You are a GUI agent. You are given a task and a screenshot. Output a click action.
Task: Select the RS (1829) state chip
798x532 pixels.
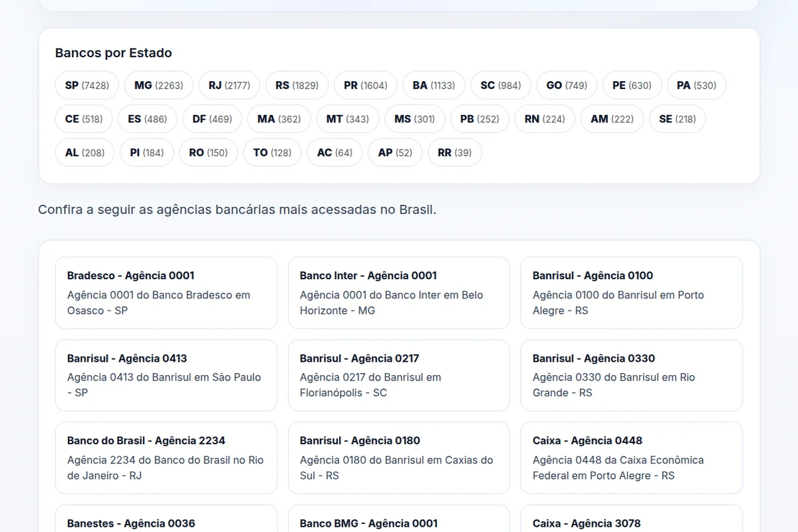click(297, 85)
